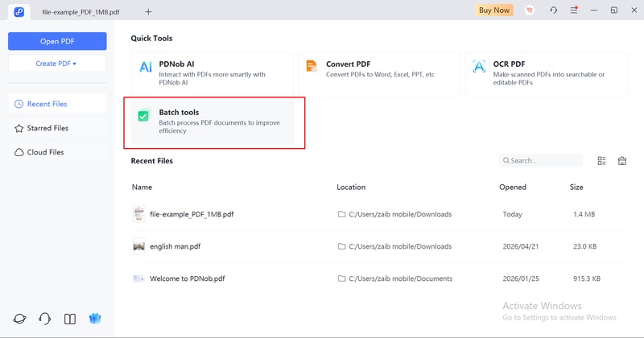
Task: Open english man.pdf from recent list
Action: 379,246
